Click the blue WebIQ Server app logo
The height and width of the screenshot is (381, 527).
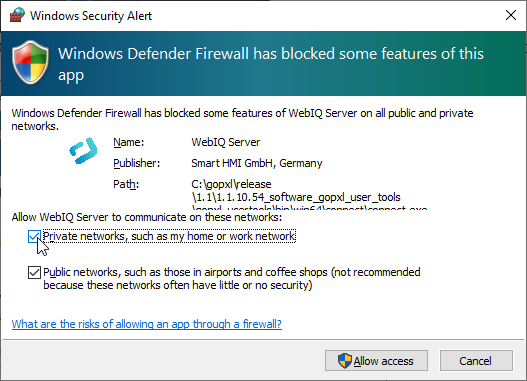click(x=83, y=151)
